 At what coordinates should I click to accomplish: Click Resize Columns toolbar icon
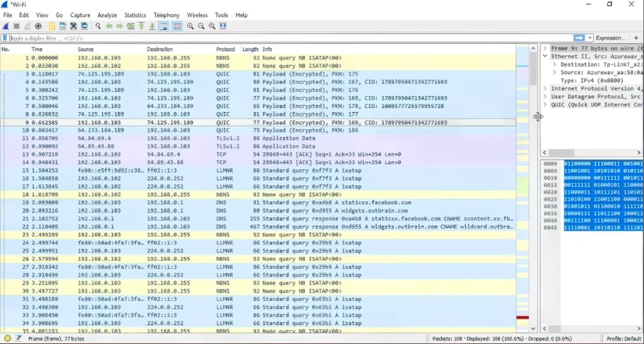223,26
